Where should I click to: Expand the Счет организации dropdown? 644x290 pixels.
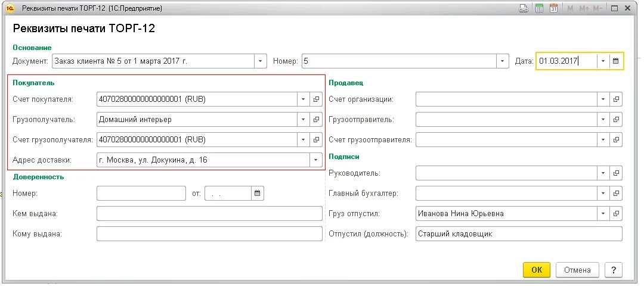click(603, 99)
